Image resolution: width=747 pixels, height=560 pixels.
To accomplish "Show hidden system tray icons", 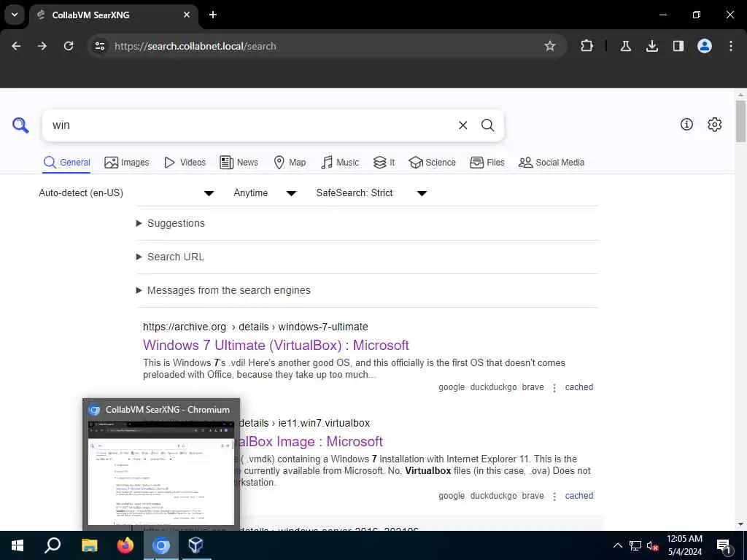I will coord(617,545).
